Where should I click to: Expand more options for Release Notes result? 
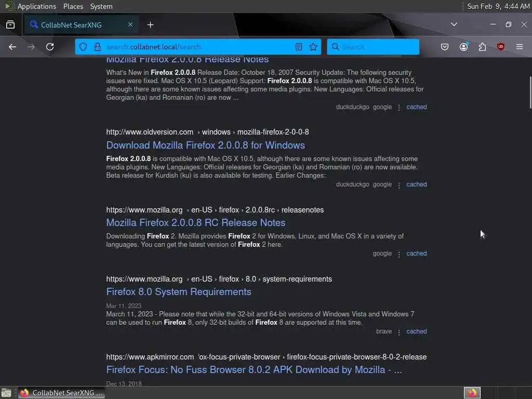[399, 107]
